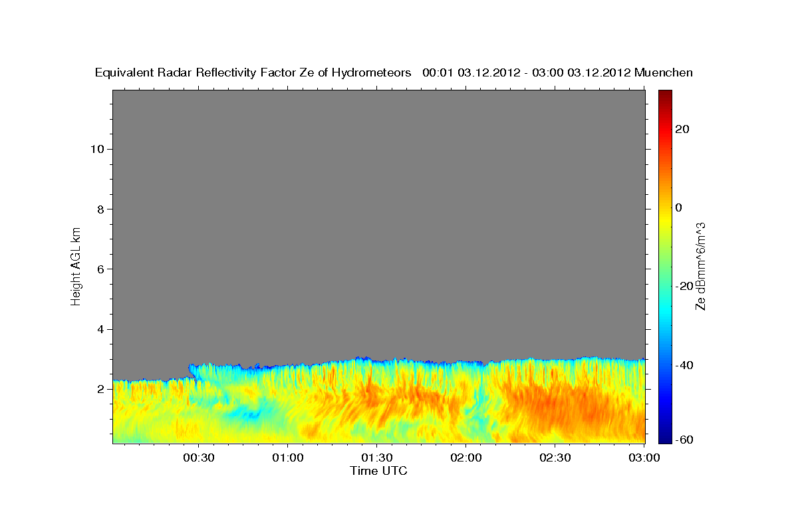The width and height of the screenshot is (798, 532).
Task: Click the dark blue bottom of colorbar
Action: click(666, 438)
